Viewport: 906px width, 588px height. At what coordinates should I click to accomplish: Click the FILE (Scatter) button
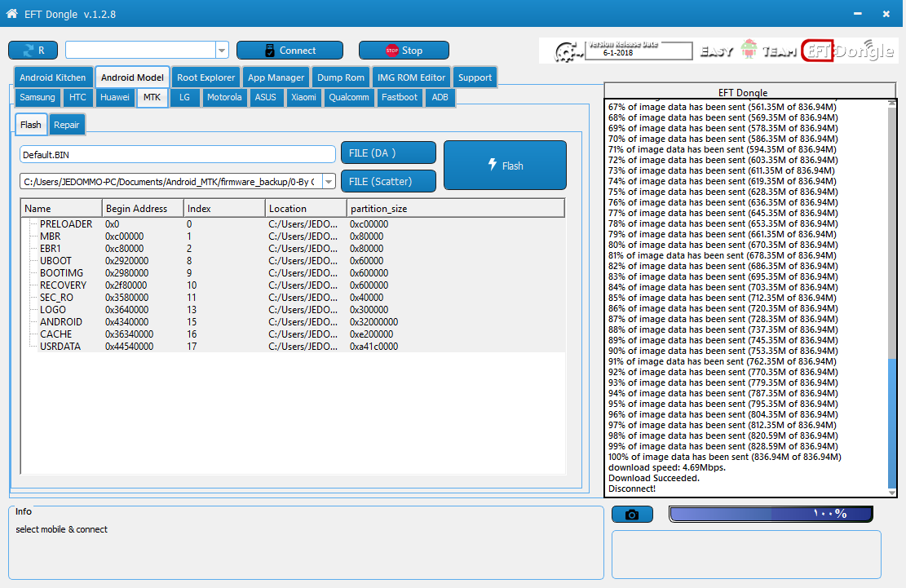(x=388, y=181)
